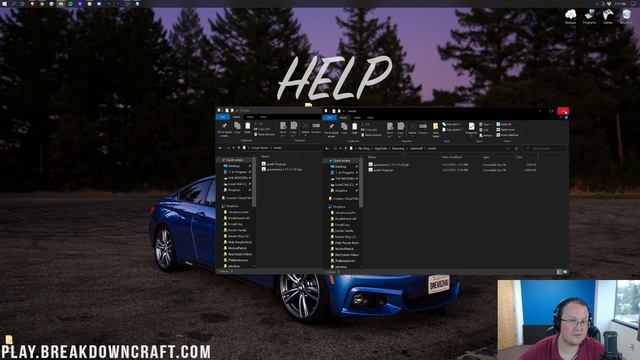
Task: Open the File tab in back window
Action: pos(222,117)
